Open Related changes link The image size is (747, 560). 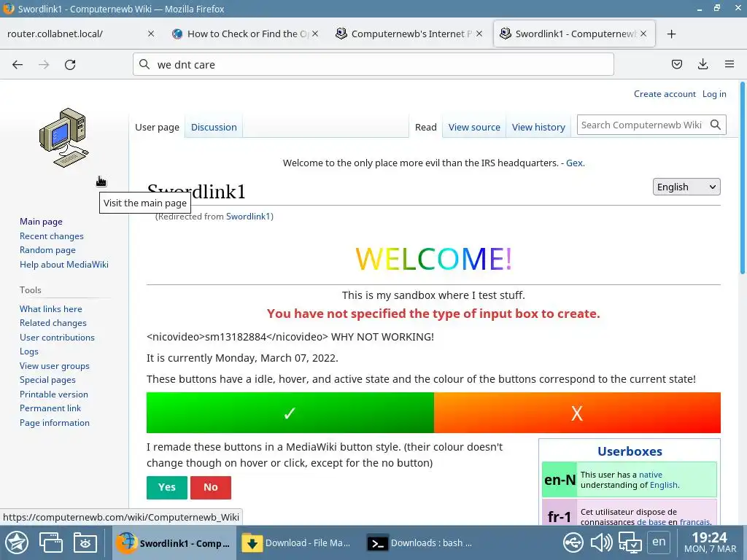53,323
